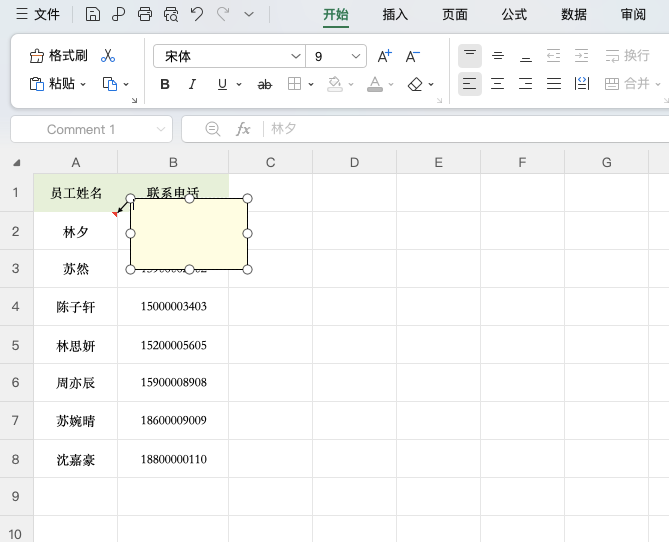Click the Clear eraser icon
This screenshot has height=542, width=669.
[415, 84]
